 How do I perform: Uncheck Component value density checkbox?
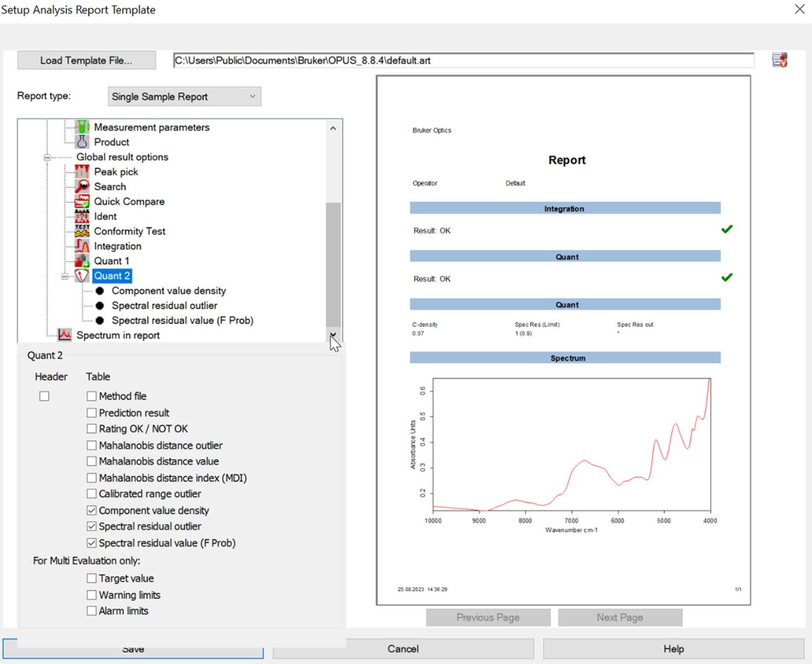pyautogui.click(x=91, y=510)
